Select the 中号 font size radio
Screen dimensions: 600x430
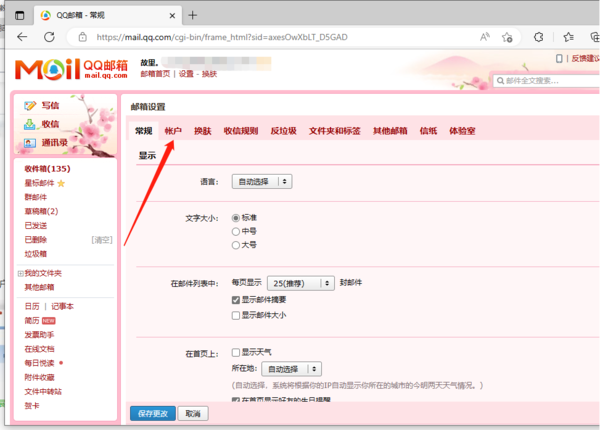236,231
